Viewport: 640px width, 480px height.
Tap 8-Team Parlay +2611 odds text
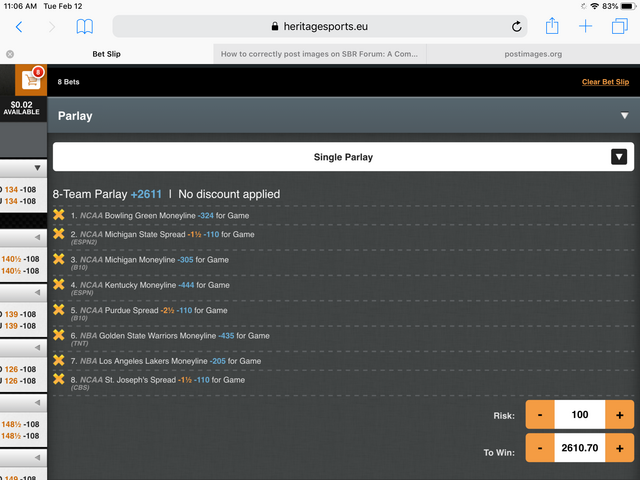107,194
